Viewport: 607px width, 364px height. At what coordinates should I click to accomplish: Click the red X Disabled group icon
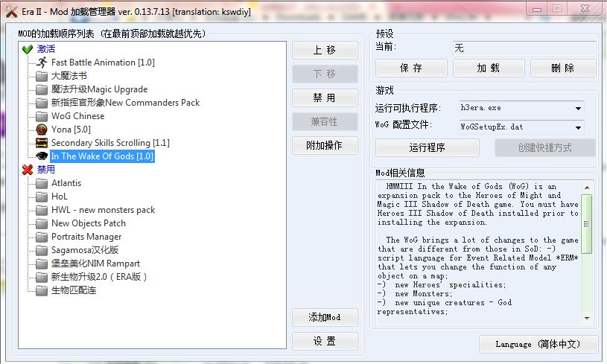click(28, 170)
